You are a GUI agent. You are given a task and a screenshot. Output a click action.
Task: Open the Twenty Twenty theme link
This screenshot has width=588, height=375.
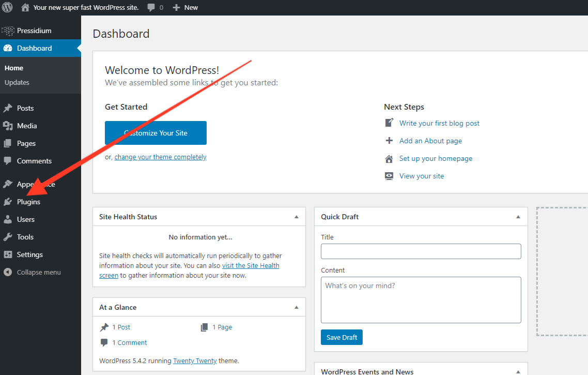(195, 361)
